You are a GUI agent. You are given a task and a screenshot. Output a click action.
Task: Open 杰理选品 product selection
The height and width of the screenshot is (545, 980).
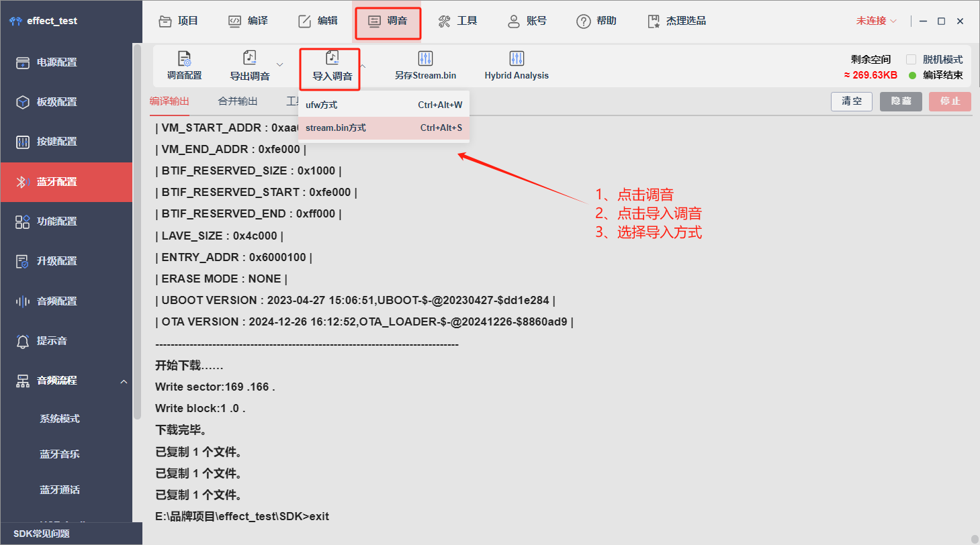pyautogui.click(x=676, y=21)
